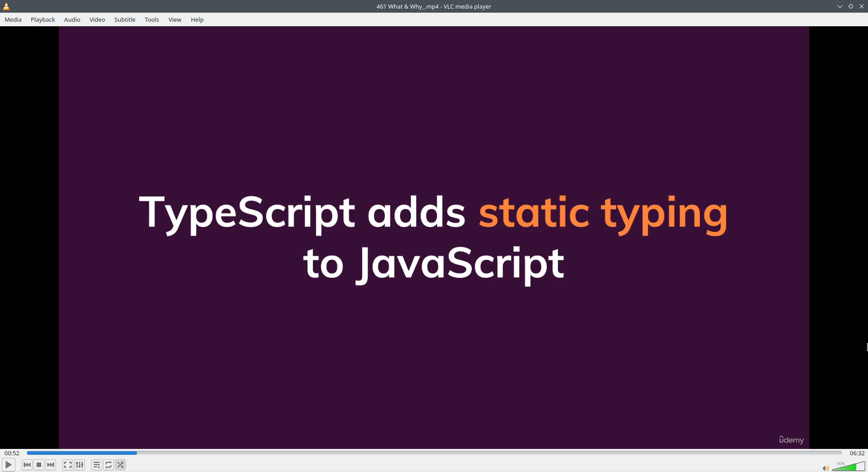Image resolution: width=868 pixels, height=472 pixels.
Task: Enable random playback order
Action: tap(120, 464)
